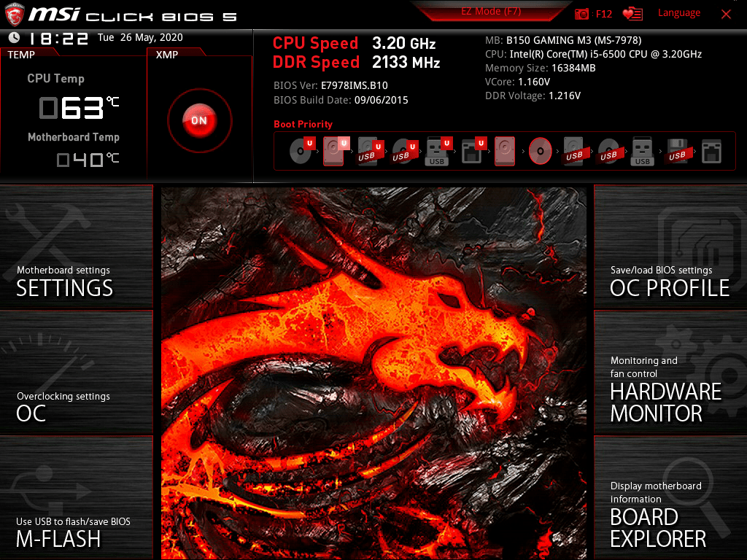Viewport: 747px width, 560px height.
Task: Open the BOARD EXPLORER information menu
Action: pyautogui.click(x=670, y=498)
